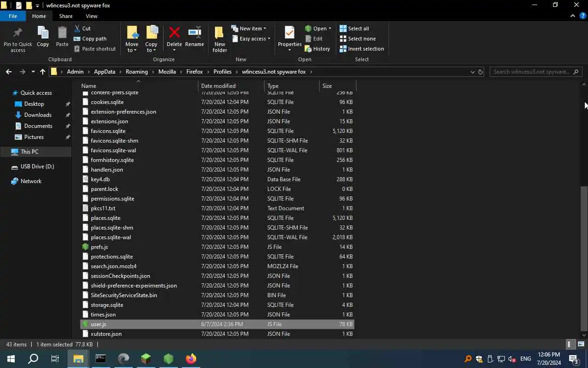Open the File menu

13,16
